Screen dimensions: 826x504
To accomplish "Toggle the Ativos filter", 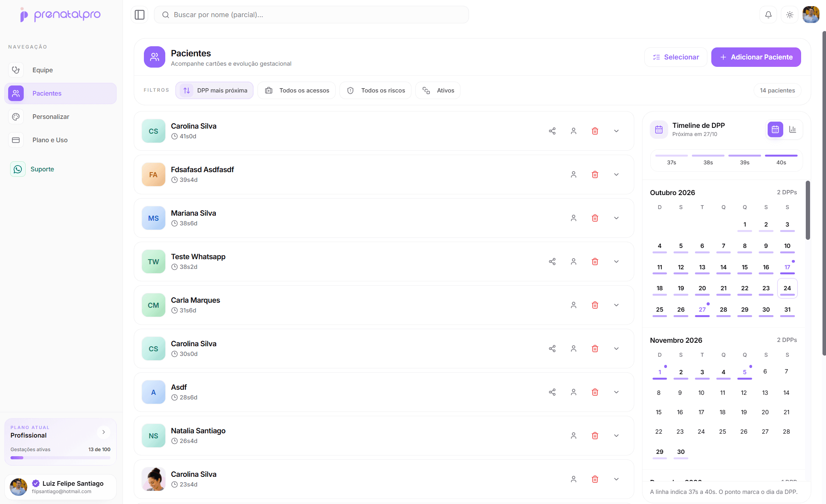I will pyautogui.click(x=438, y=91).
